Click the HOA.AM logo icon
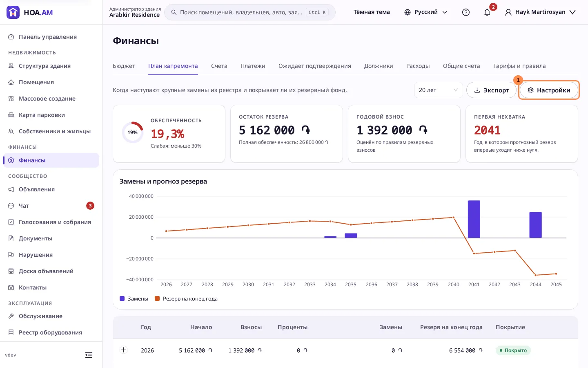The height and width of the screenshot is (368, 588). click(13, 12)
